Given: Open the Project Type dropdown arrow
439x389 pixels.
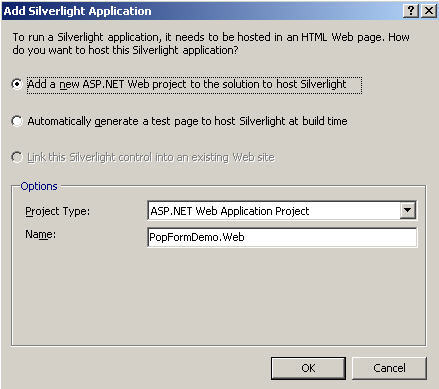Looking at the screenshot, I should point(408,211).
